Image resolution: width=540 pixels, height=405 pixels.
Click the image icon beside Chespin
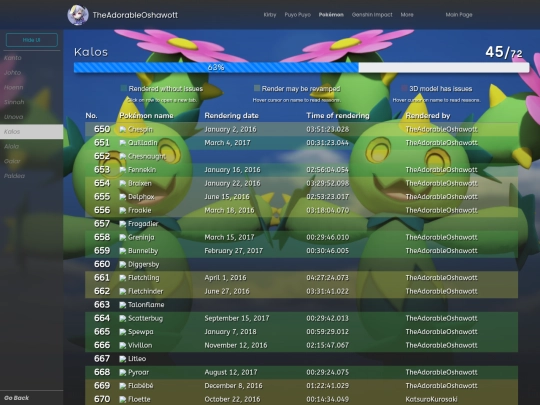coord(123,129)
